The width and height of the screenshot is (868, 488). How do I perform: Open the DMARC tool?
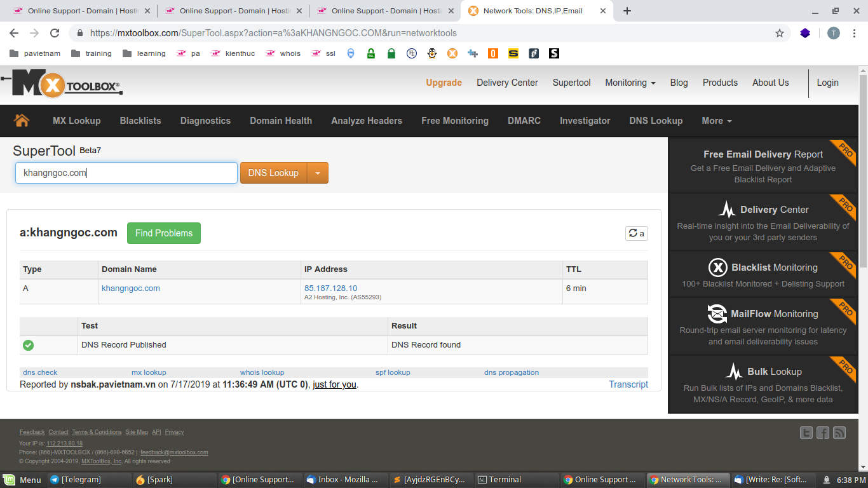click(524, 121)
